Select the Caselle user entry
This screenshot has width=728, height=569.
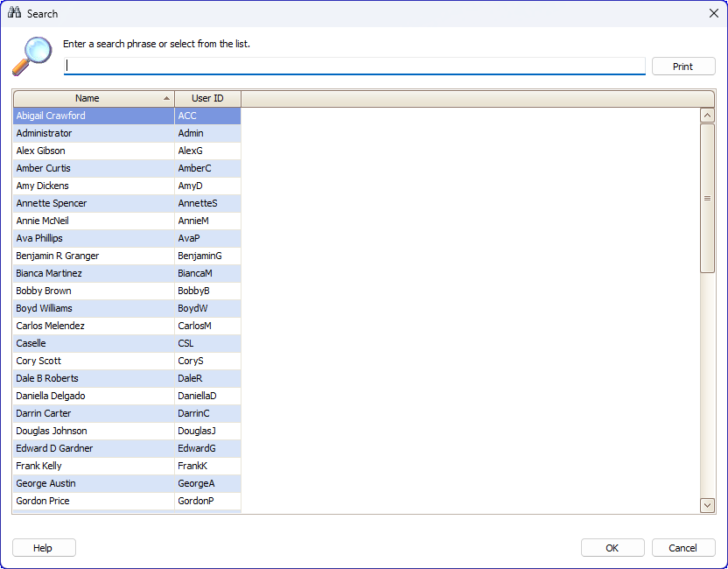click(x=127, y=343)
